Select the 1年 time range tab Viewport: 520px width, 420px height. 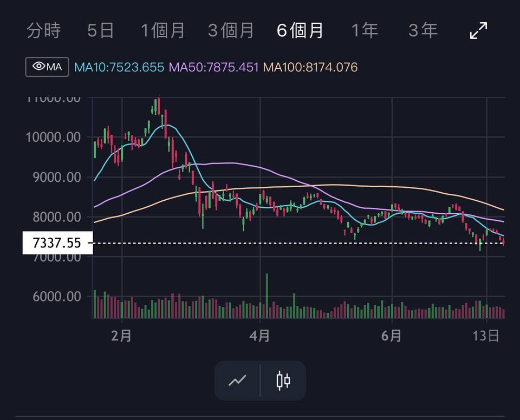(x=365, y=30)
